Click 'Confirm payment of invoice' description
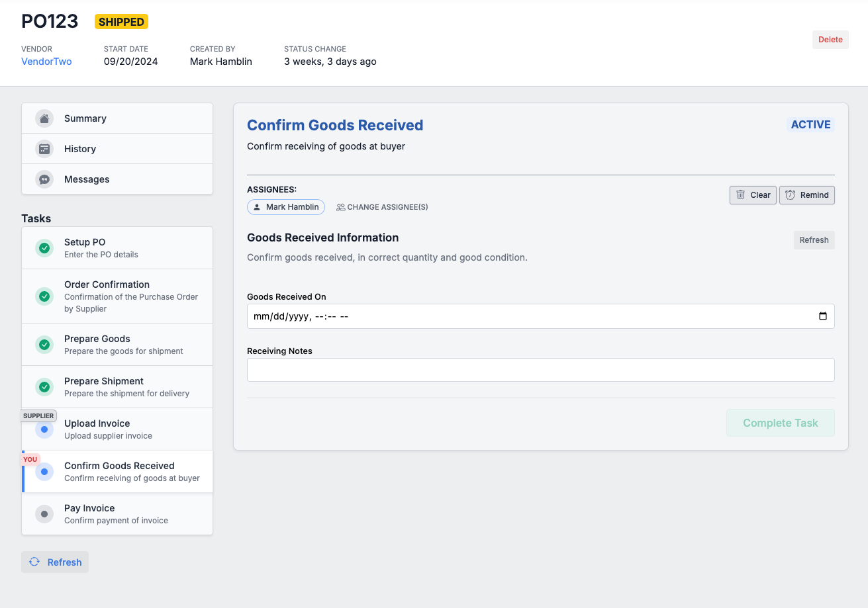Image resolution: width=868 pixels, height=608 pixels. (x=116, y=521)
